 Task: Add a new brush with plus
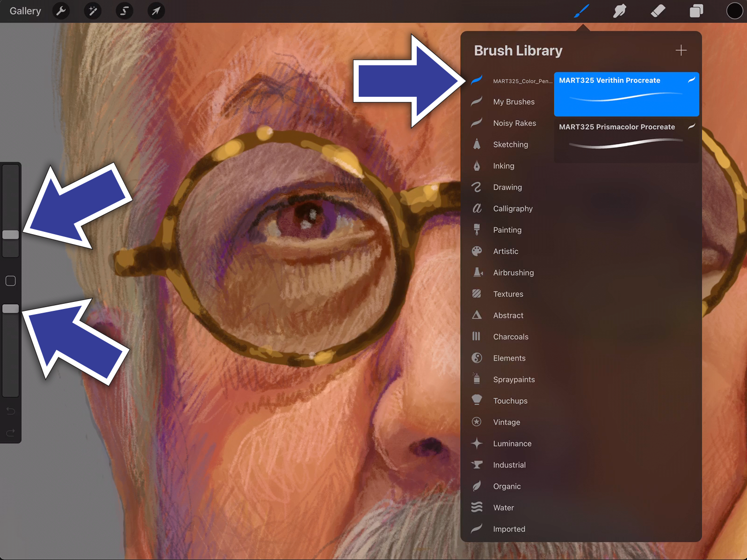(681, 50)
